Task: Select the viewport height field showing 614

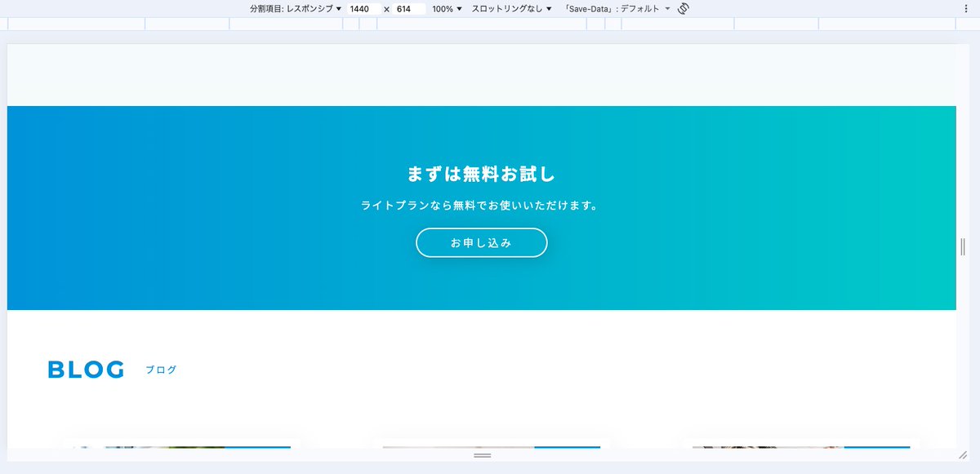Action: [404, 8]
